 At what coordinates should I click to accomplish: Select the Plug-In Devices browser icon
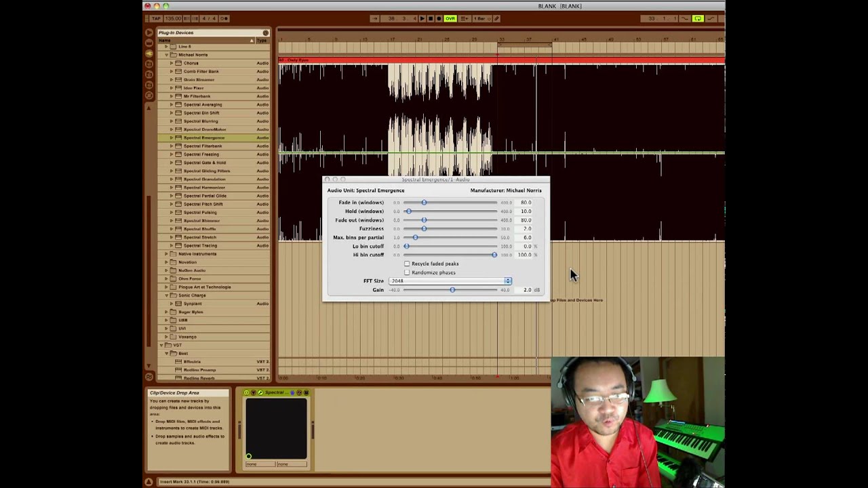point(149,53)
